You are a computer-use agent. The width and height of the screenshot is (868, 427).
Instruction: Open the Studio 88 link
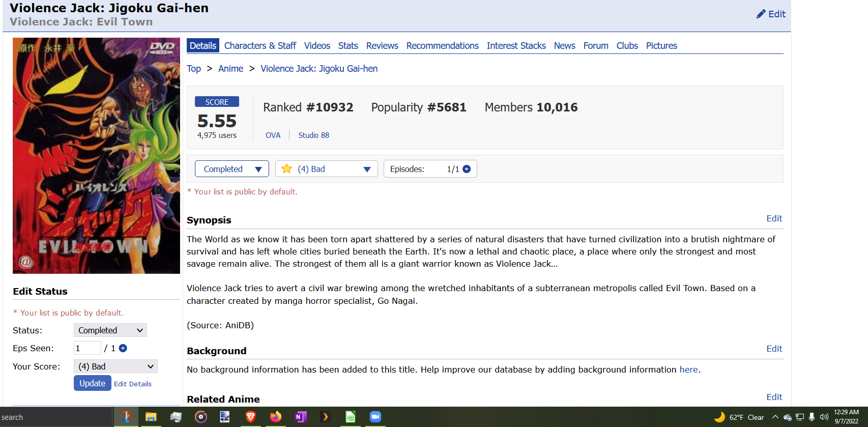(314, 135)
